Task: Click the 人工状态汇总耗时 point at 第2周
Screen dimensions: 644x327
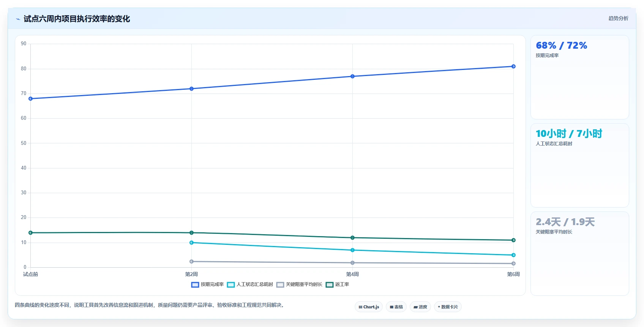Action: pyautogui.click(x=191, y=243)
